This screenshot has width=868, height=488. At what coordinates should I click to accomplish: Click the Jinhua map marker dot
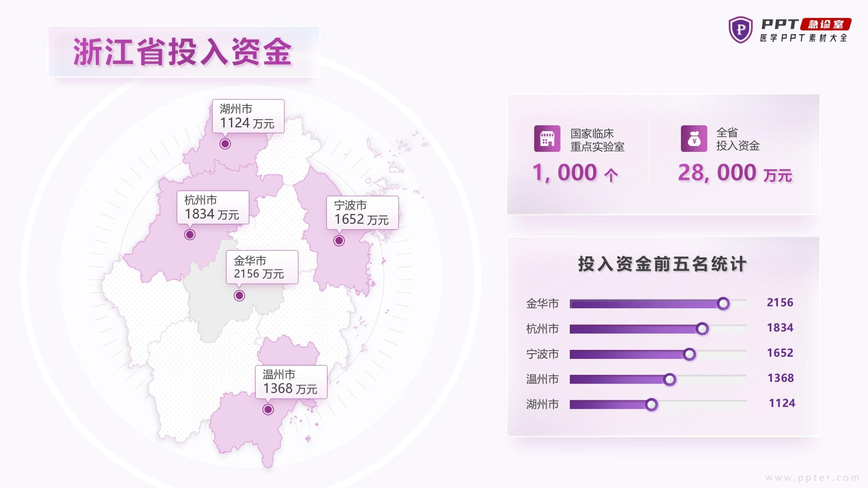coord(239,296)
